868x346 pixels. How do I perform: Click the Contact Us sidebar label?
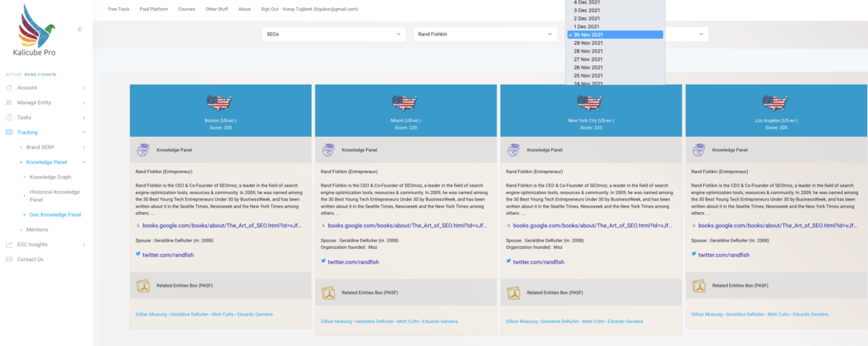[x=30, y=259]
